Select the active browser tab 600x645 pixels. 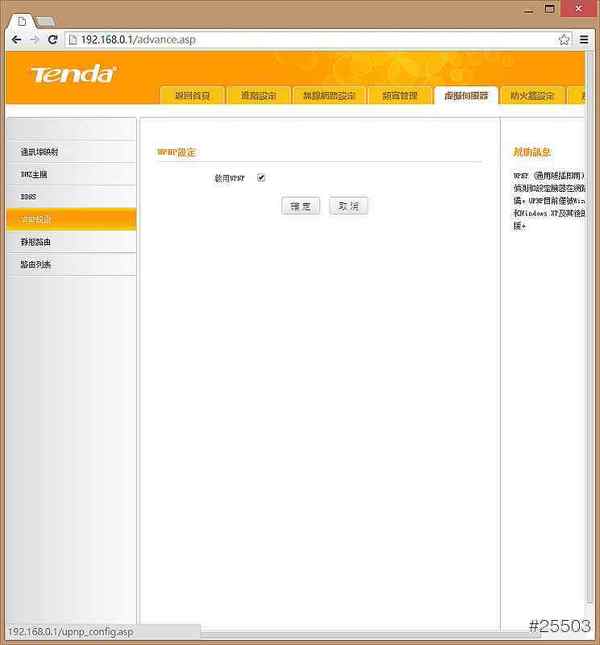pos(23,21)
